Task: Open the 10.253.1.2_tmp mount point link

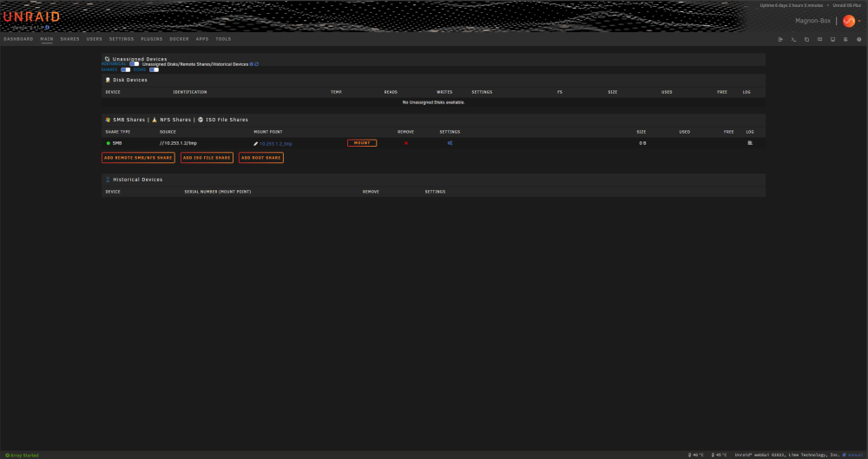Action: coord(276,144)
